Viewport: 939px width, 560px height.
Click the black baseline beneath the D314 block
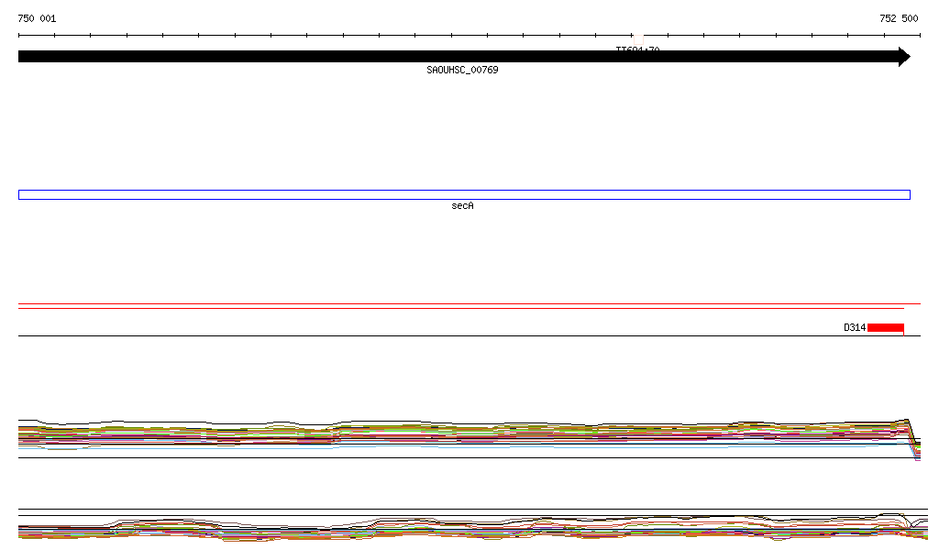[x=458, y=335]
